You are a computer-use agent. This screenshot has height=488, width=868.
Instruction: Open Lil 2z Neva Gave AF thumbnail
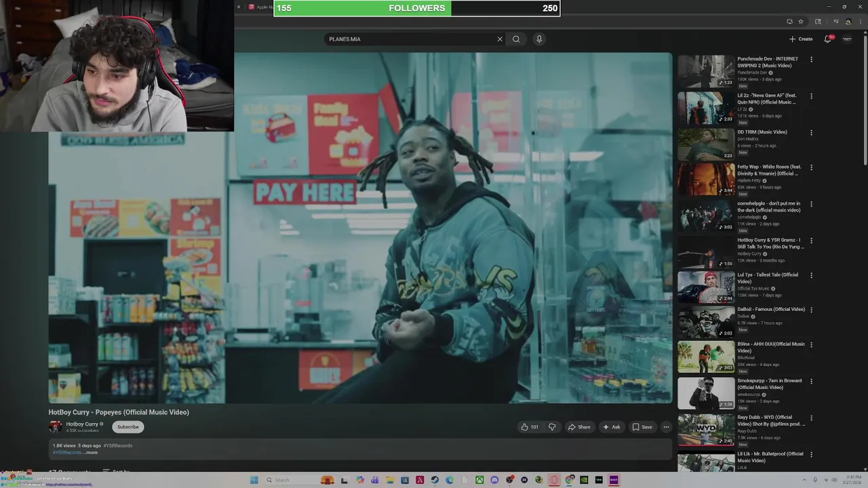coord(706,108)
